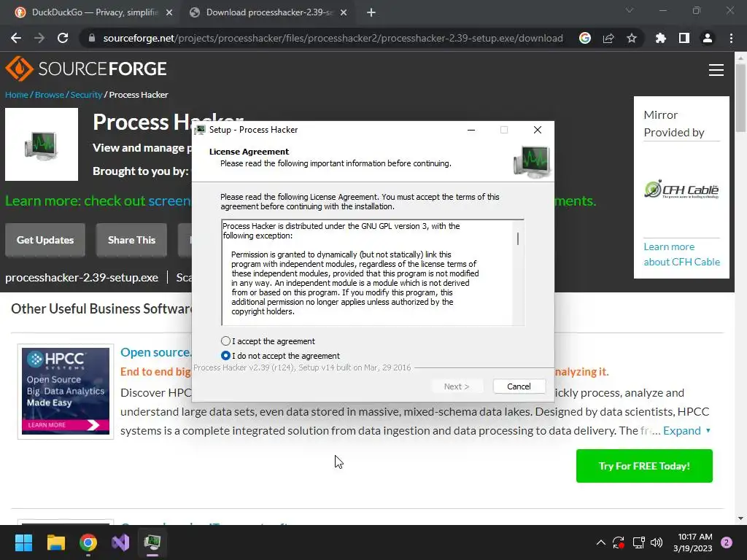Bookmark this page with the star icon
Image resolution: width=747 pixels, height=560 pixels.
(x=632, y=38)
